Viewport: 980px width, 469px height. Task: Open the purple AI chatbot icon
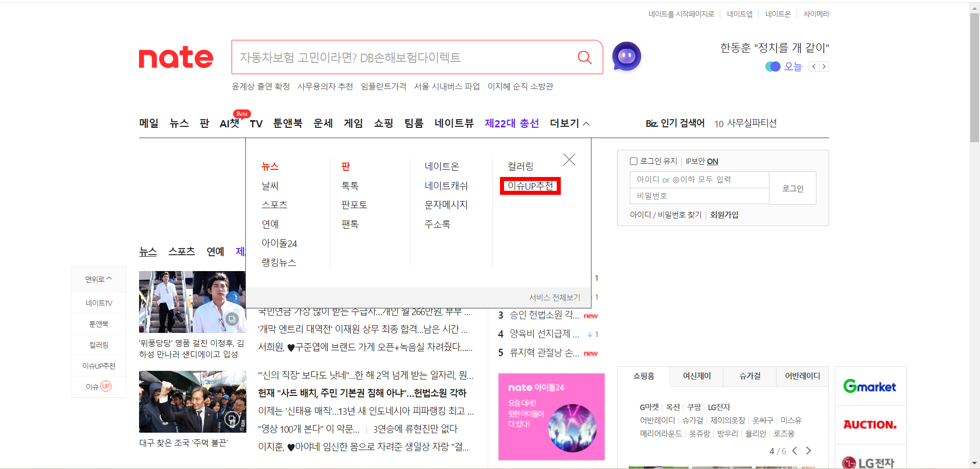(626, 56)
